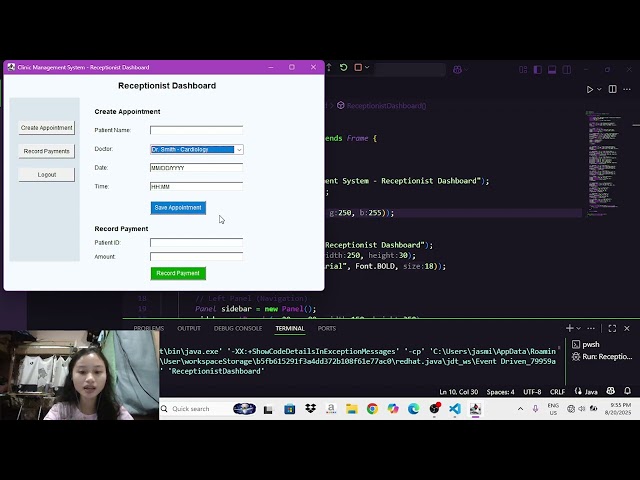
Task: Expand the new terminal launch profile chevron
Action: (578, 329)
